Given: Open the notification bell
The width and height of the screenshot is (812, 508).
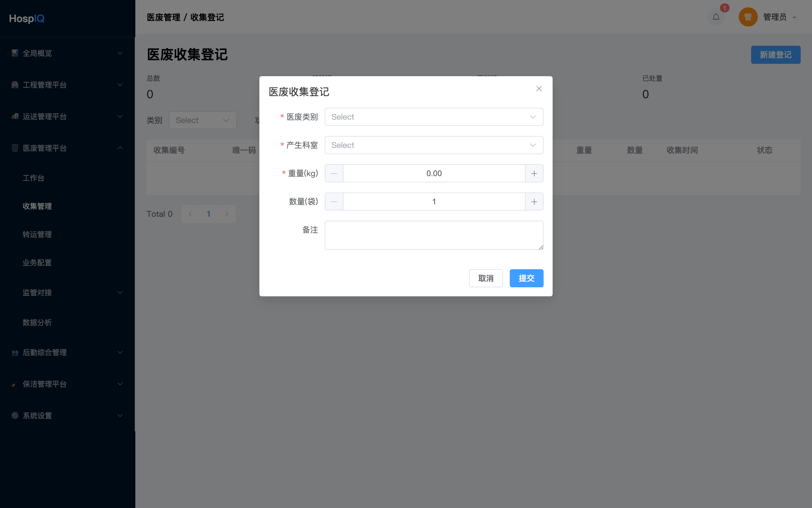Looking at the screenshot, I should (x=716, y=17).
